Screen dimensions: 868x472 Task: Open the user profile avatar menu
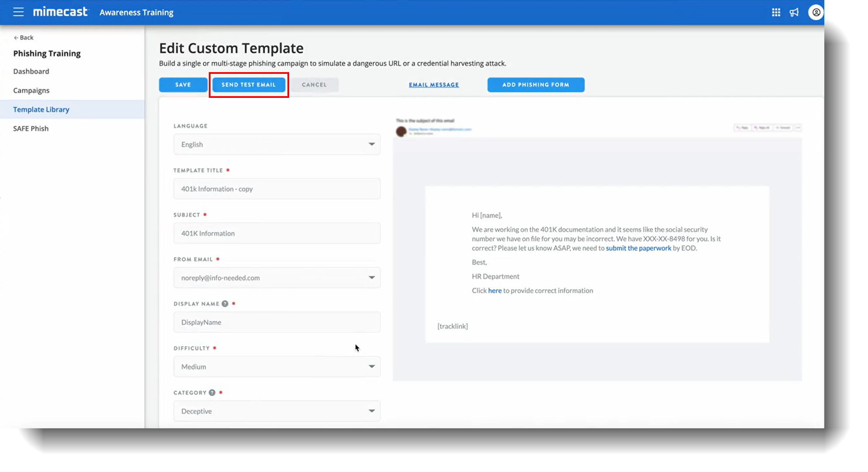point(816,12)
